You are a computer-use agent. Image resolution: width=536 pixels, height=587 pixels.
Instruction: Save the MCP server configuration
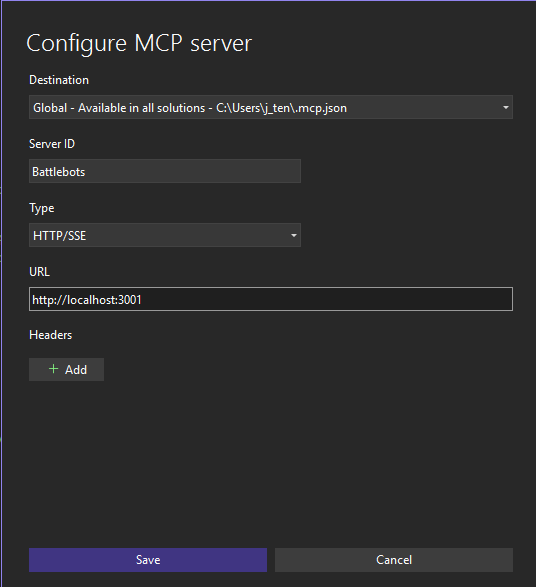tap(148, 560)
